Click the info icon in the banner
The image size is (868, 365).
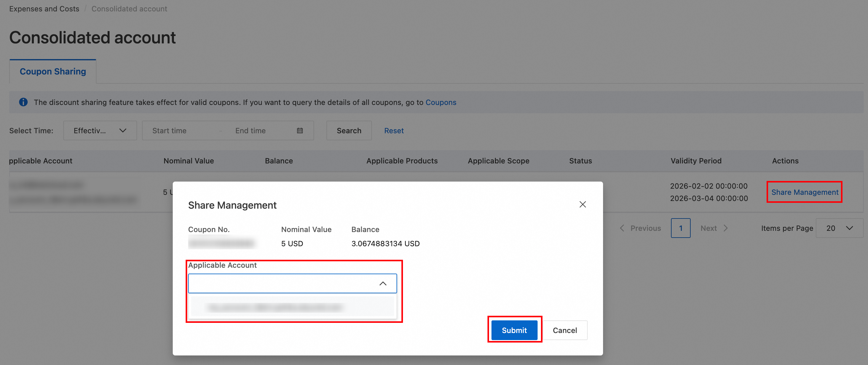coord(23,102)
